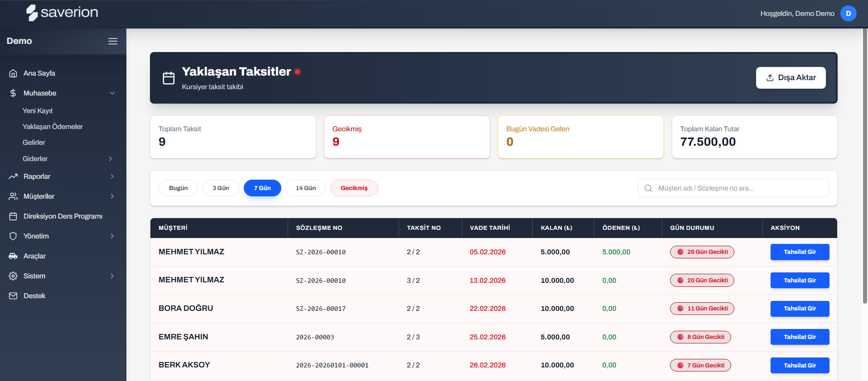The width and height of the screenshot is (868, 381).
Task: Select the Bugün filter pill
Action: tap(178, 188)
